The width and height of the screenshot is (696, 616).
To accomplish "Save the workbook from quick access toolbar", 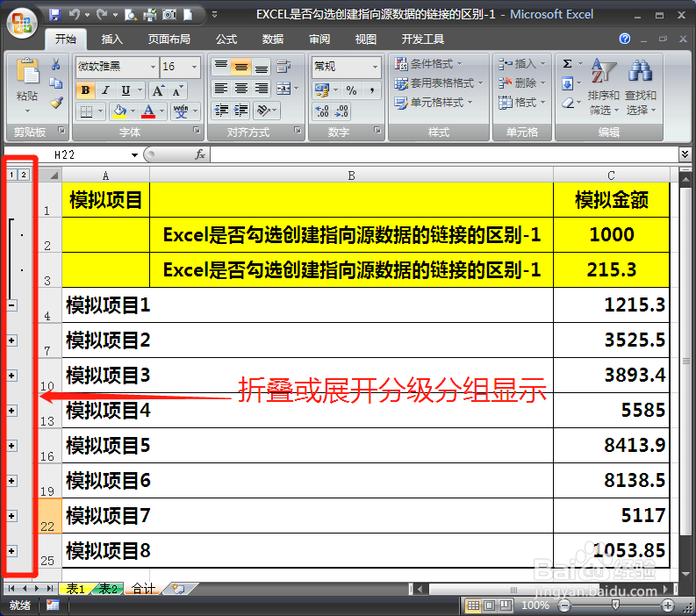I will [x=54, y=15].
